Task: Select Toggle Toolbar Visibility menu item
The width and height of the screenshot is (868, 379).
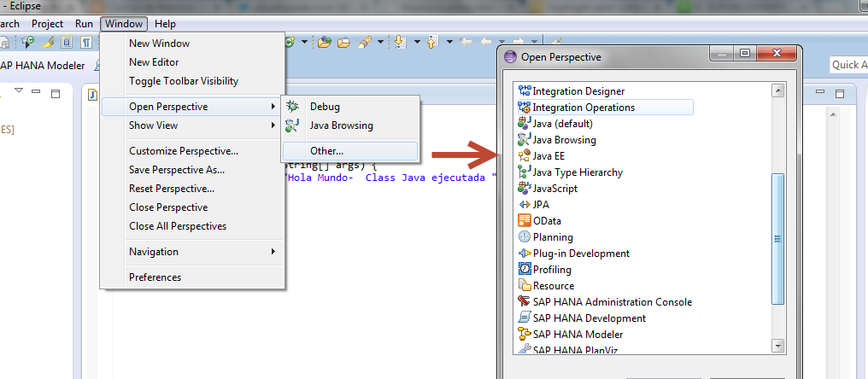Action: 192,81
